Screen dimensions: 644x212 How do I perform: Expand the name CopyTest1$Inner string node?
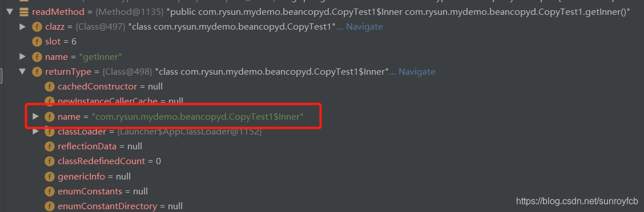tap(36, 116)
